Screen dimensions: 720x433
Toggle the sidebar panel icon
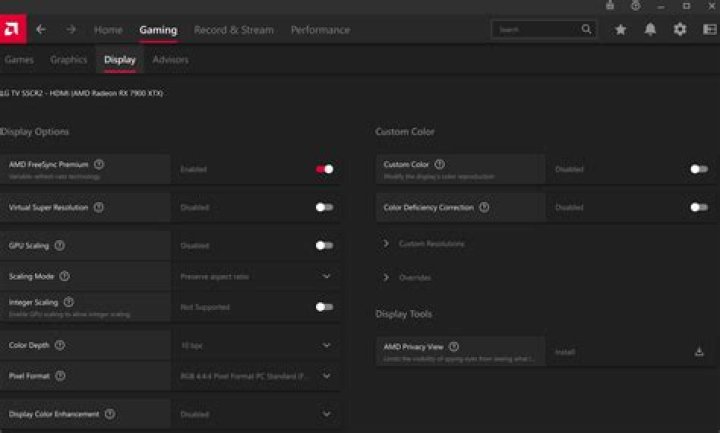coord(710,29)
